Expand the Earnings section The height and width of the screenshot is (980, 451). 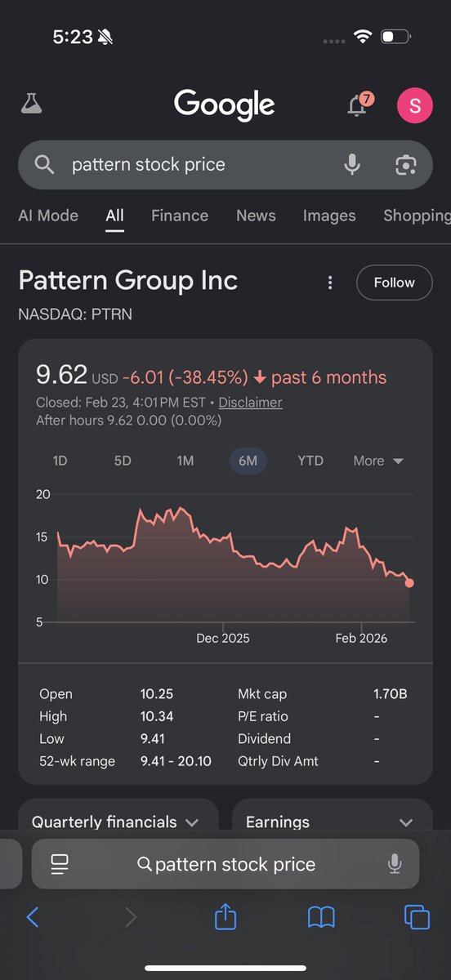point(333,822)
